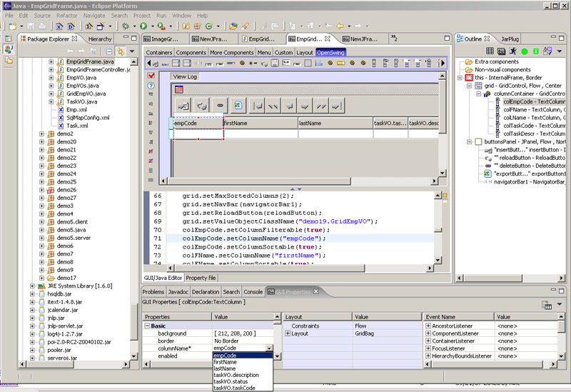Click the Excel export button in designer

point(239,106)
